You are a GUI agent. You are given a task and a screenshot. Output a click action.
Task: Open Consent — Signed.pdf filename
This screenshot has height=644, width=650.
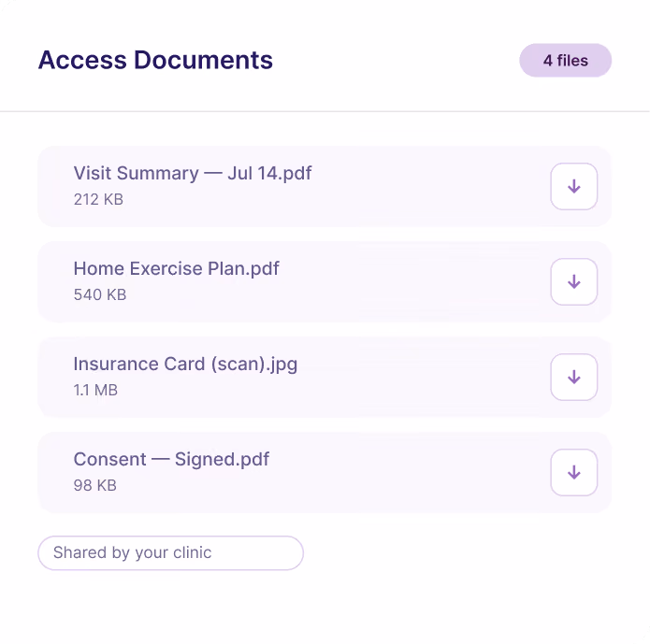click(171, 460)
